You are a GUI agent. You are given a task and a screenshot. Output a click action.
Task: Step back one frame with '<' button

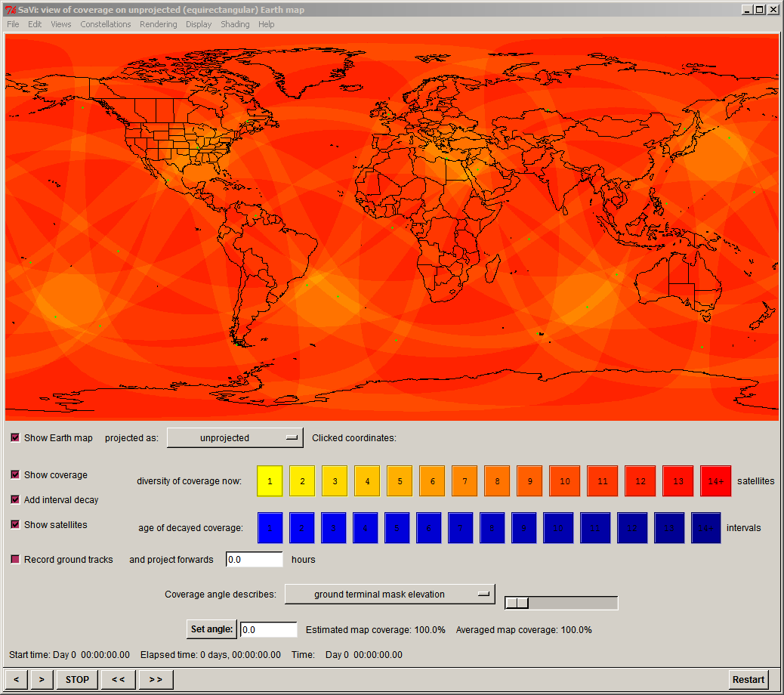pyautogui.click(x=16, y=679)
